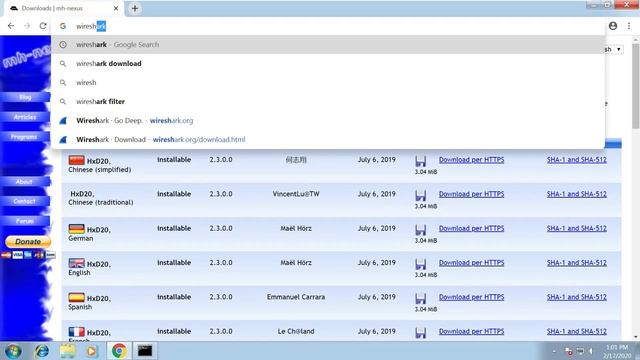The width and height of the screenshot is (640, 360).
Task: Reload the page with the refresh icon
Action: pos(43,26)
